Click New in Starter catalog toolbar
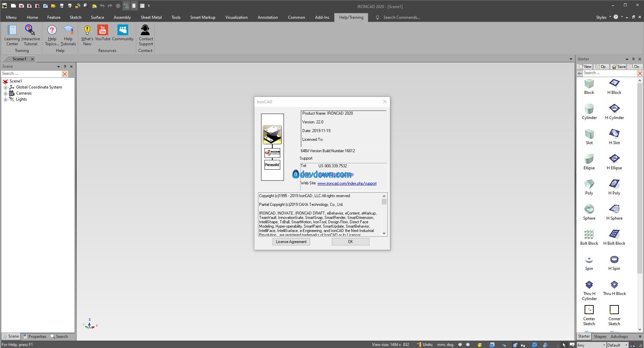 pos(585,67)
